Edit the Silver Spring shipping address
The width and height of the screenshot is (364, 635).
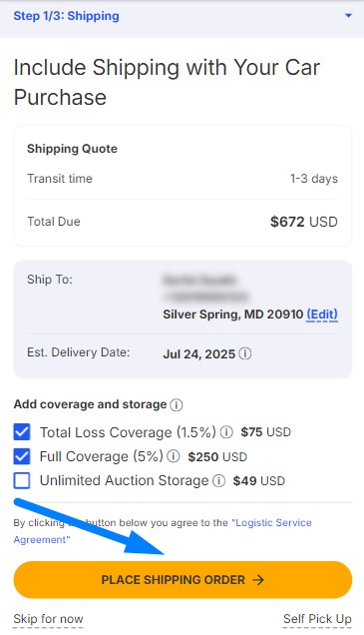click(x=322, y=315)
